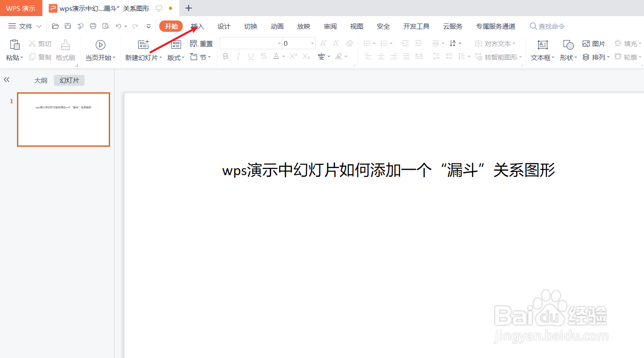Open the Font Size dropdown arrow
This screenshot has height=358, width=644.
[312, 43]
